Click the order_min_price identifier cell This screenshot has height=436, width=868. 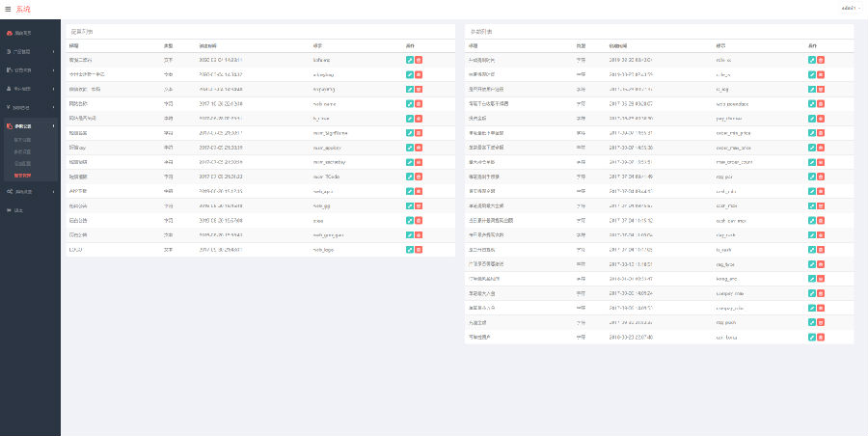coord(734,133)
